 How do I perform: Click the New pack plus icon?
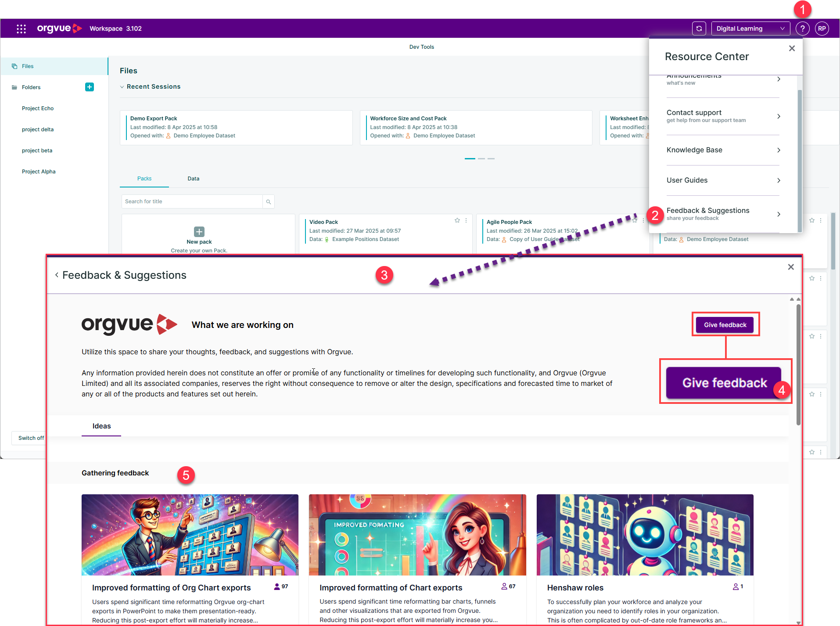pyautogui.click(x=199, y=231)
